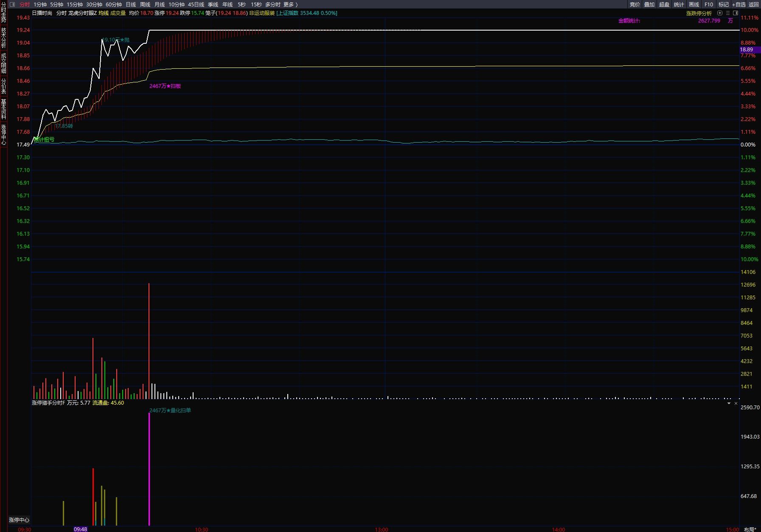761x532 pixels.
Task: Click the upload arrow icon beside 涨跌停分析
Action: coord(720,13)
